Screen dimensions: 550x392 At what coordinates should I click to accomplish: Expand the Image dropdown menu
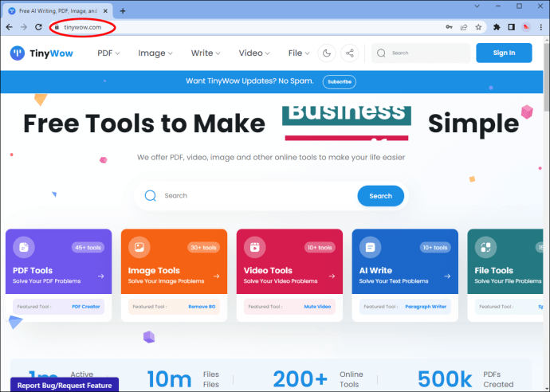[155, 53]
